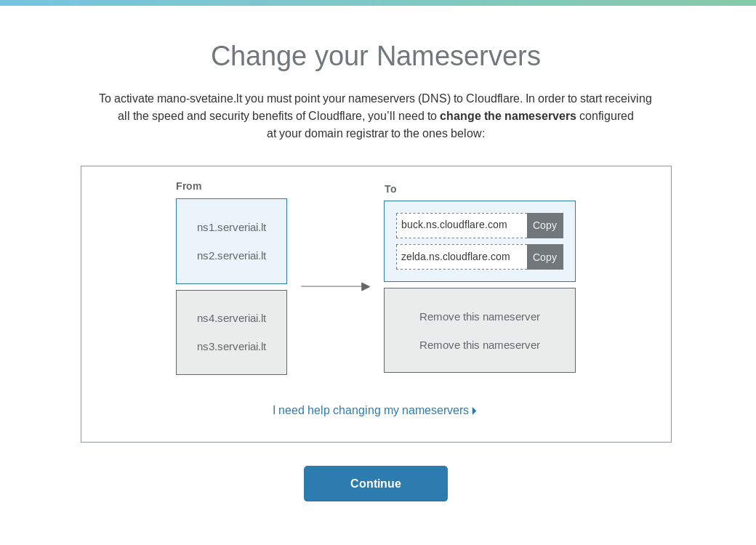
Task: Select the ns2.serveriai.lt nameserver entry
Action: tap(231, 256)
